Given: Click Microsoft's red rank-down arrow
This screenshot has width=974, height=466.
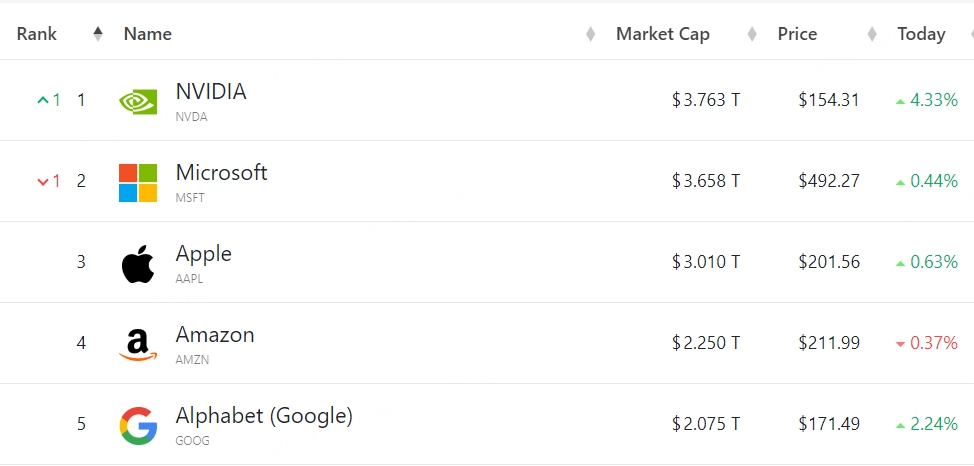Looking at the screenshot, I should coord(42,181).
